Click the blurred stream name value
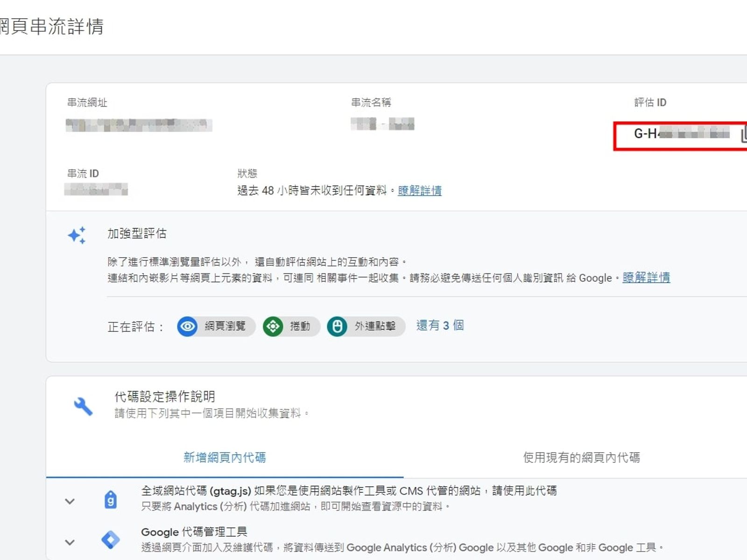This screenshot has width=747, height=560. click(x=383, y=124)
